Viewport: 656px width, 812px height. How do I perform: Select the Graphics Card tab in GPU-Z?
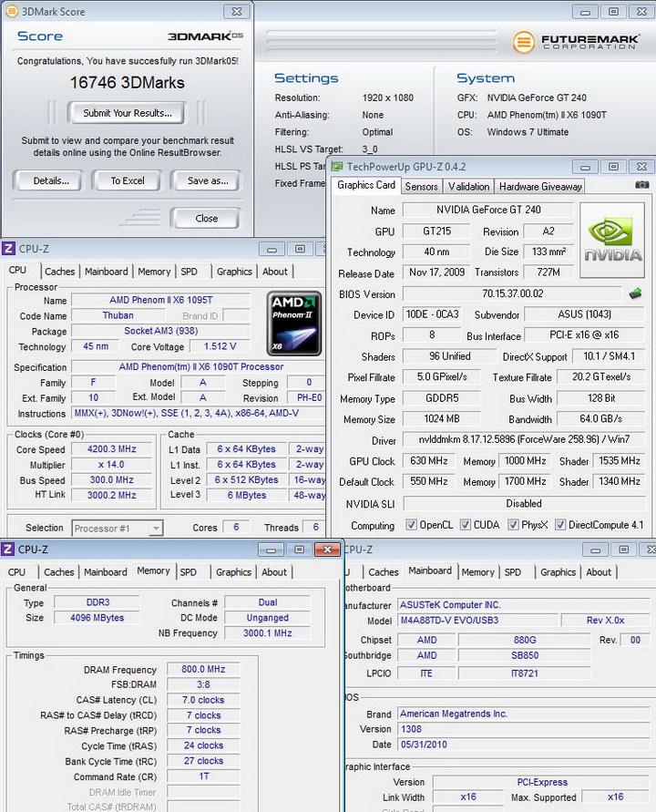coord(366,185)
